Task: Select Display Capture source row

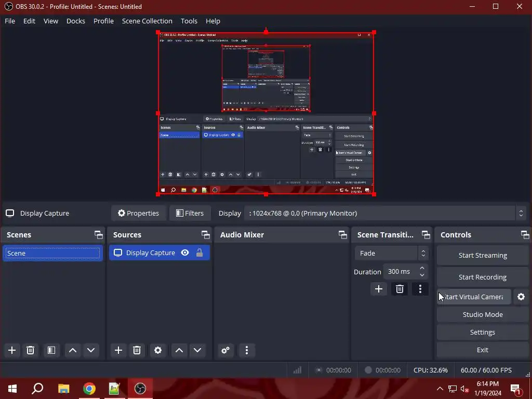Action: coord(159,253)
